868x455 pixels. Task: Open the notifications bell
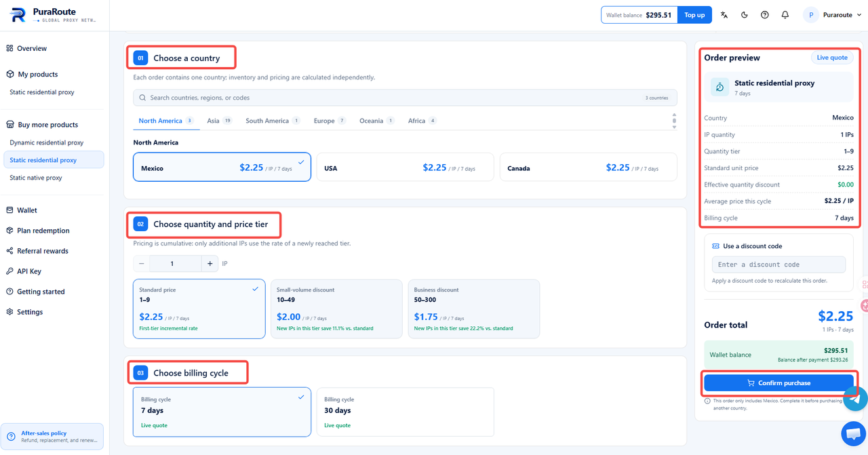click(785, 15)
